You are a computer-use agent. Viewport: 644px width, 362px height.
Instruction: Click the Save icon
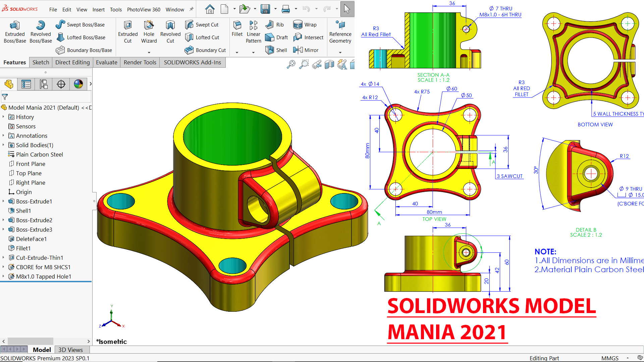coord(265,9)
